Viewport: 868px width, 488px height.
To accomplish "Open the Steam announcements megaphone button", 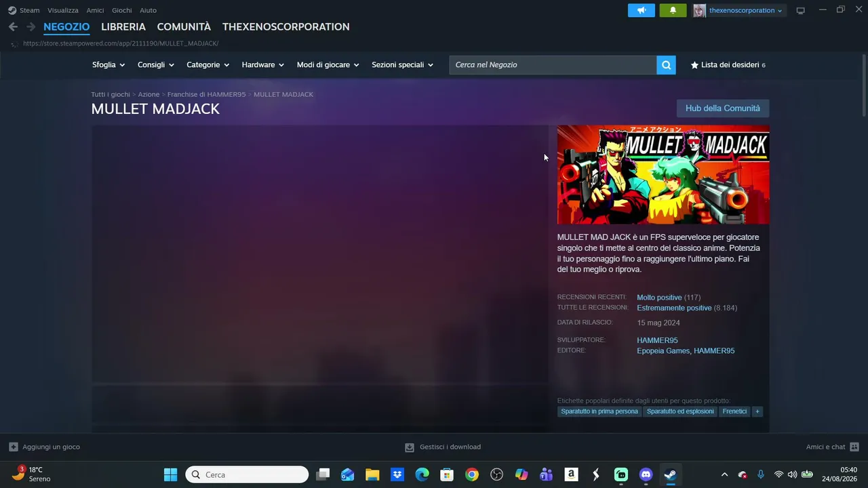I will (642, 10).
